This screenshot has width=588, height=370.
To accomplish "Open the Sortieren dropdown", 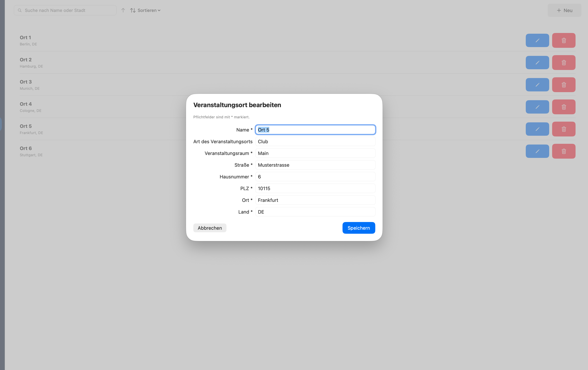I will (146, 10).
